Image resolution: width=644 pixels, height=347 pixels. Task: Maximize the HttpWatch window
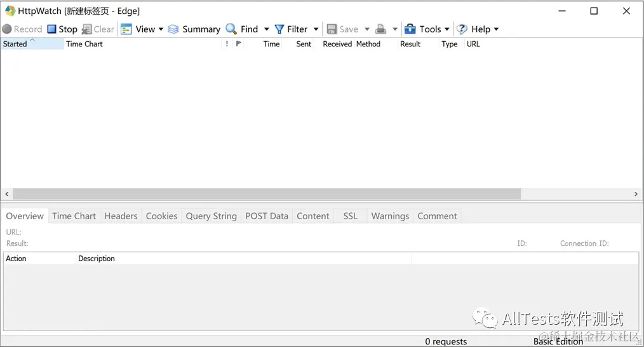point(594,11)
